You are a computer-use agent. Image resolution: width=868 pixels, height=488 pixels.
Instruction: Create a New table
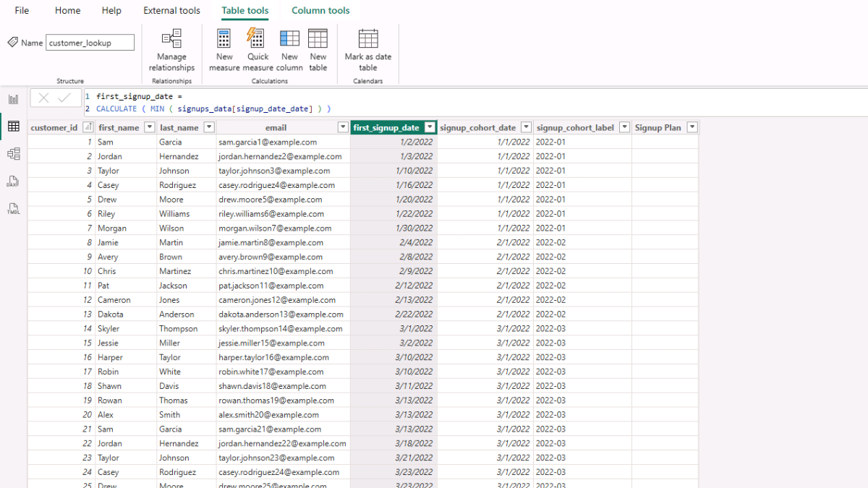[318, 50]
